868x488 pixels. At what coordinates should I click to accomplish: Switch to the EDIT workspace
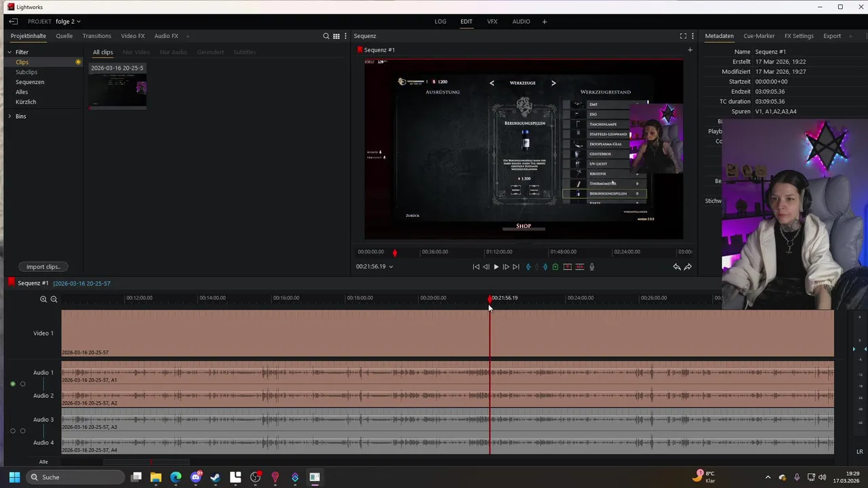[467, 22]
